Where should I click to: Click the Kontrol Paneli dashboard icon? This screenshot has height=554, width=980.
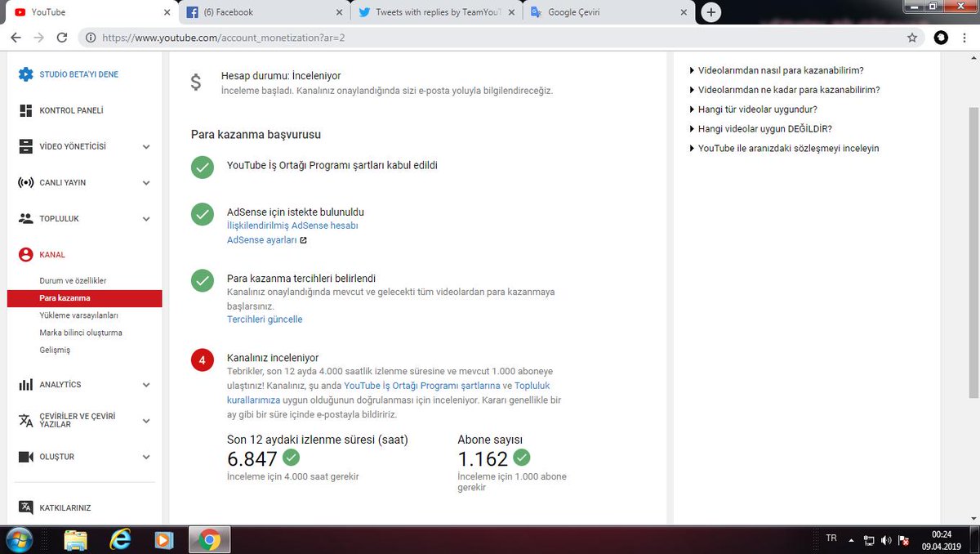pos(25,110)
